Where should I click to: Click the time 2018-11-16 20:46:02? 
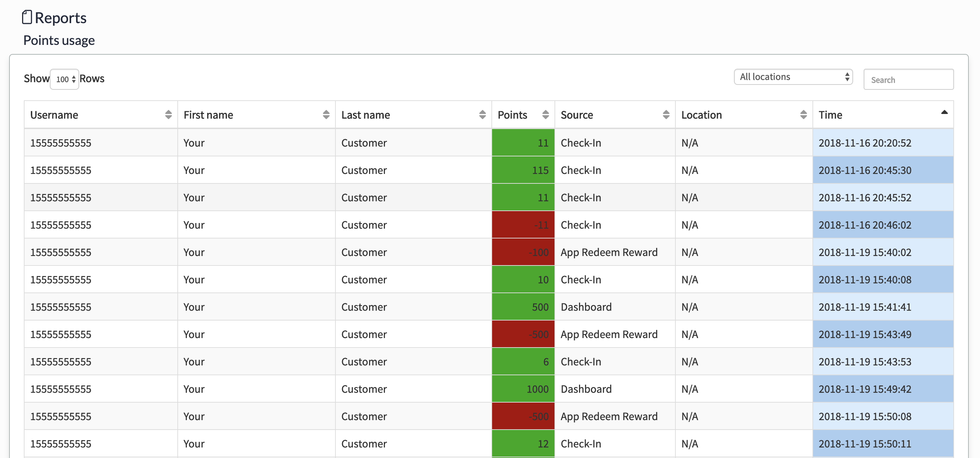pos(865,225)
